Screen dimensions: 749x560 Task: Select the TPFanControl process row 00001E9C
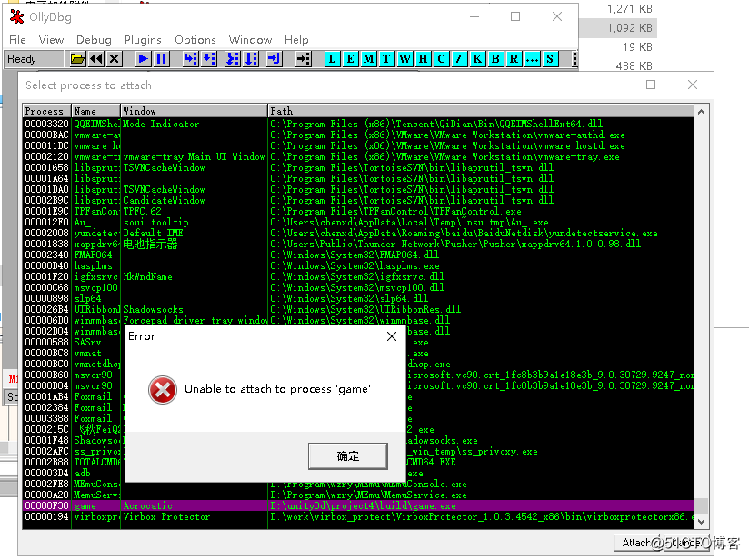point(358,211)
